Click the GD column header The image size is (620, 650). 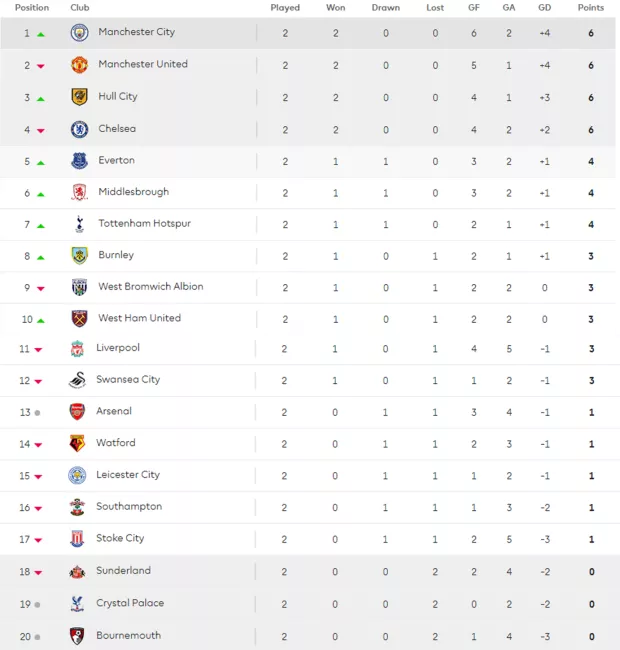pos(545,7)
